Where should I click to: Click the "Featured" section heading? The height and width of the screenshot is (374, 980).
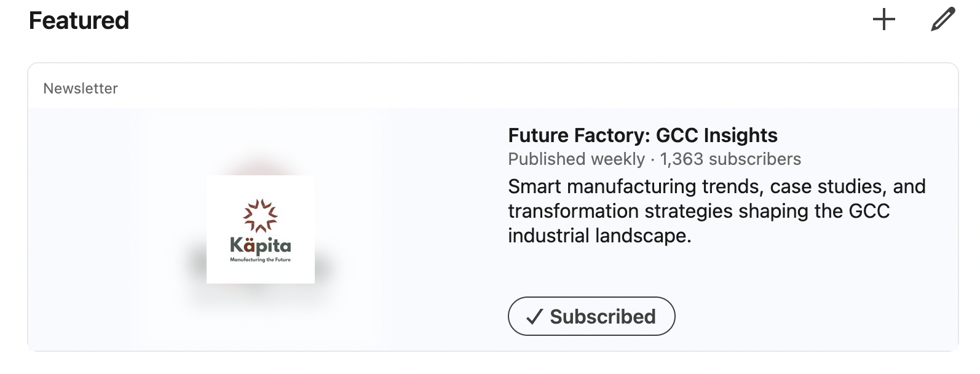pos(79,21)
